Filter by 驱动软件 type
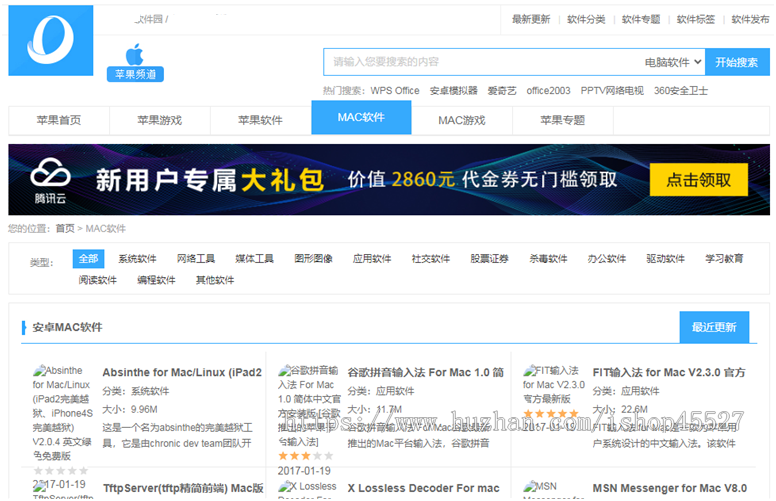 click(666, 259)
